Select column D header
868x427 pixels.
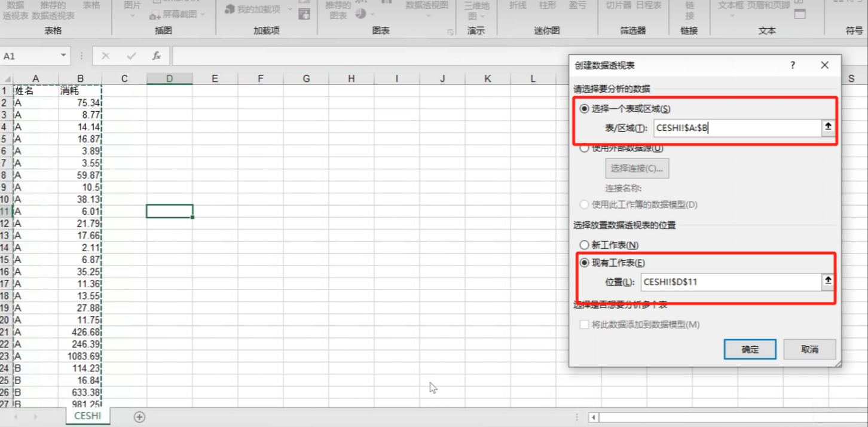point(169,78)
